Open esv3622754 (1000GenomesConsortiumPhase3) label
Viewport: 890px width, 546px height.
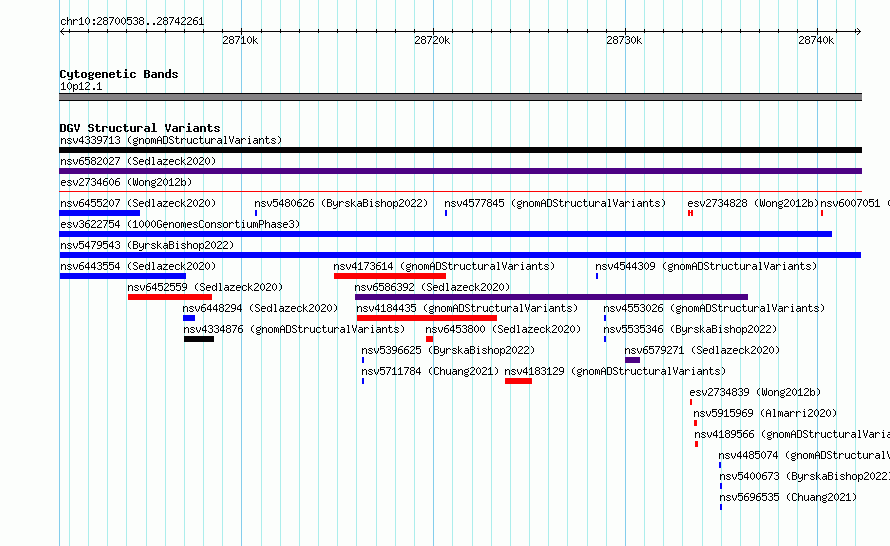point(180,224)
